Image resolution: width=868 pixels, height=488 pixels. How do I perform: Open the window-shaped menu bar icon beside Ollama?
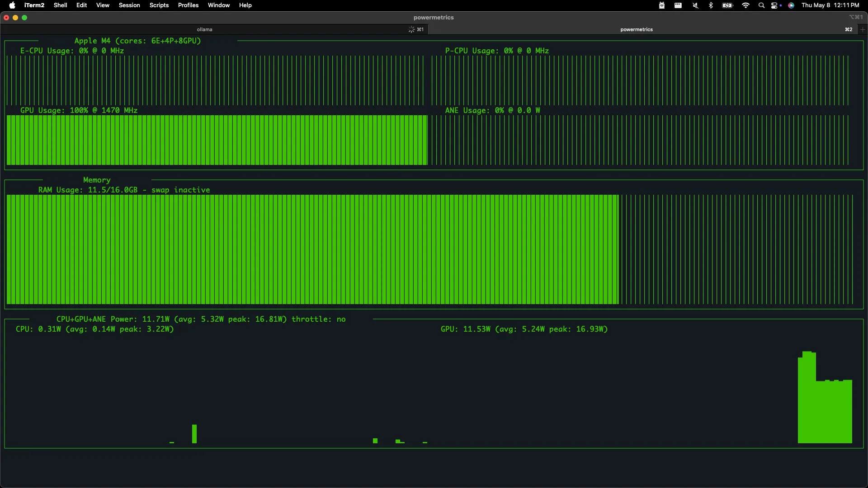click(x=678, y=5)
